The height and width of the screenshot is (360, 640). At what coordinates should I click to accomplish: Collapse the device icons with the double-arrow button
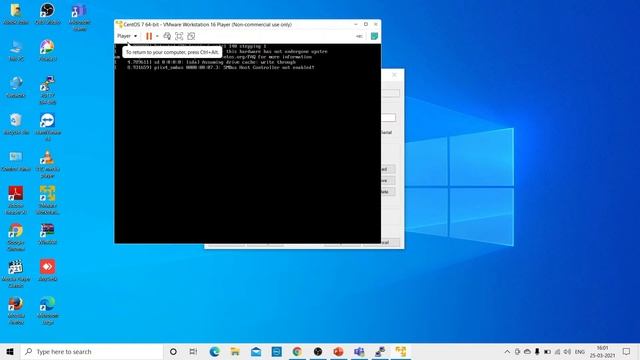359,36
